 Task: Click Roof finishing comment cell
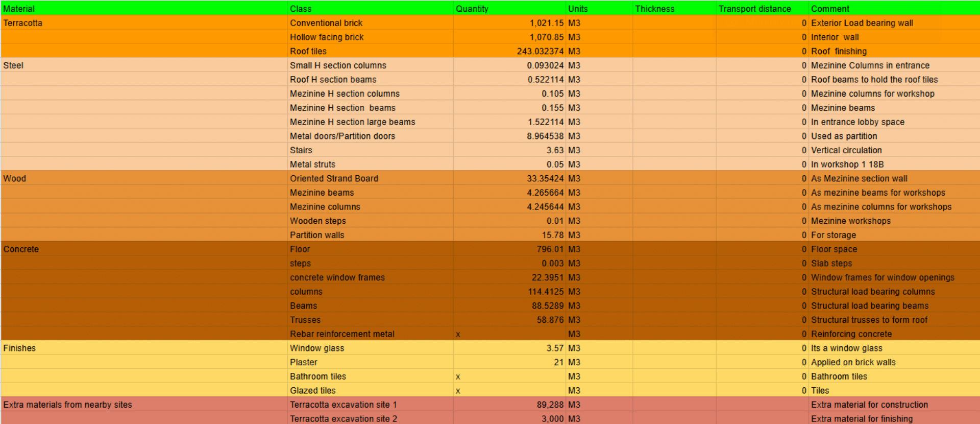[x=894, y=51]
